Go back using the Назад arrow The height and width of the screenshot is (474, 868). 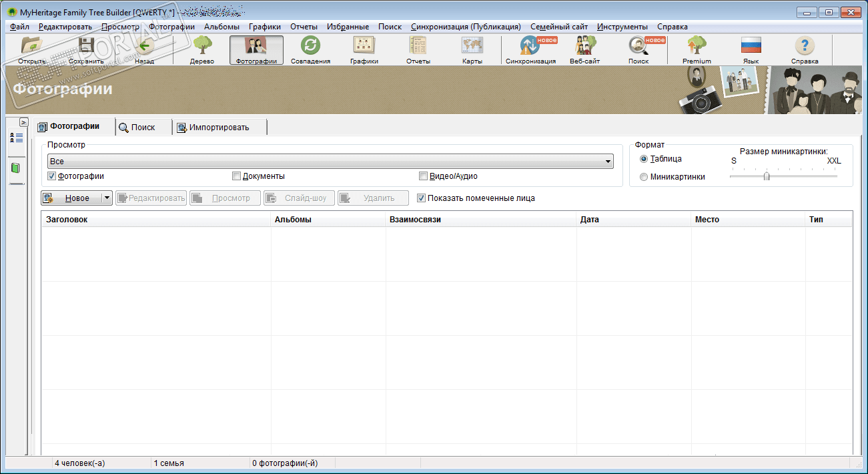tap(144, 50)
